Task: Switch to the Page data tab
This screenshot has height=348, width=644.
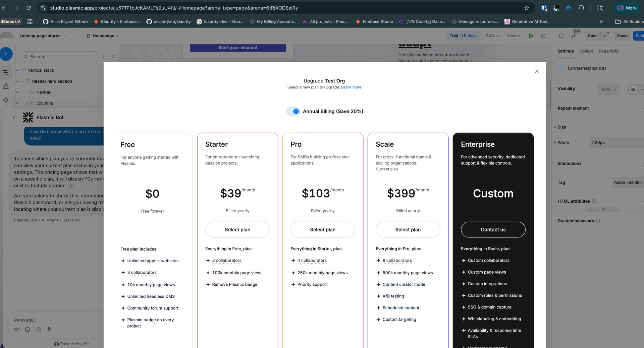Action: coord(608,51)
